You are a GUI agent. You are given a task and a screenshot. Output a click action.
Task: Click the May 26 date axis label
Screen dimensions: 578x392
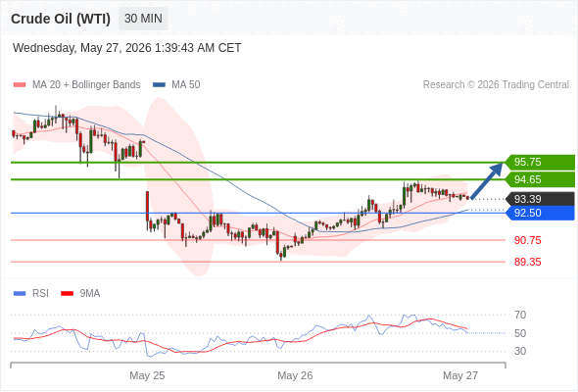pos(295,375)
